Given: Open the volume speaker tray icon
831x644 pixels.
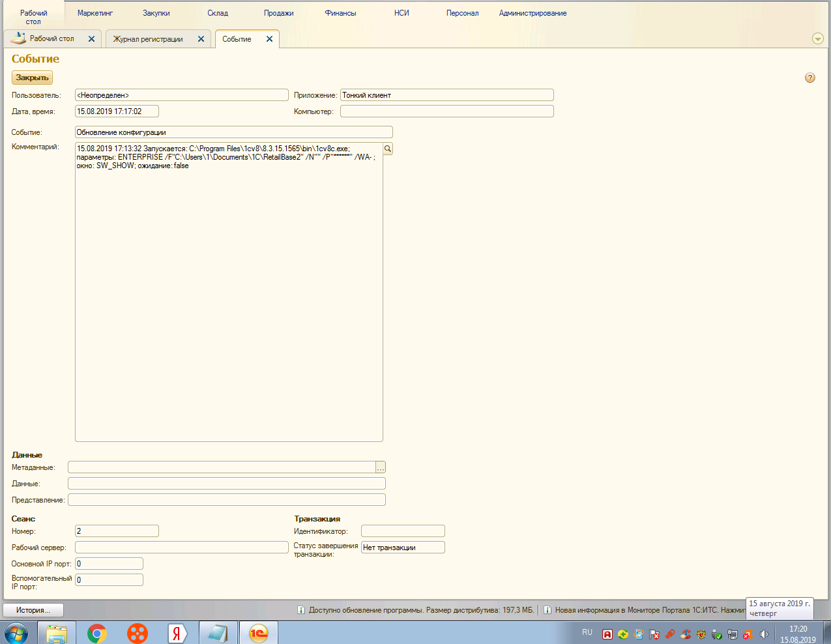Looking at the screenshot, I should 764,634.
